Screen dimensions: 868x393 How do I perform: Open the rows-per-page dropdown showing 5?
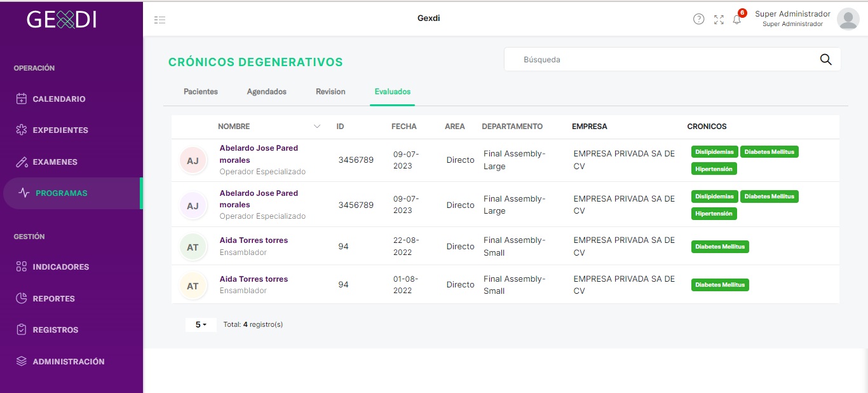[201, 324]
